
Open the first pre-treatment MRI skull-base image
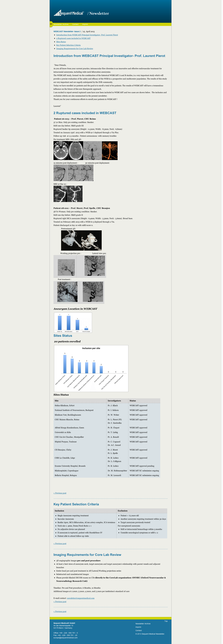pos(61,151)
